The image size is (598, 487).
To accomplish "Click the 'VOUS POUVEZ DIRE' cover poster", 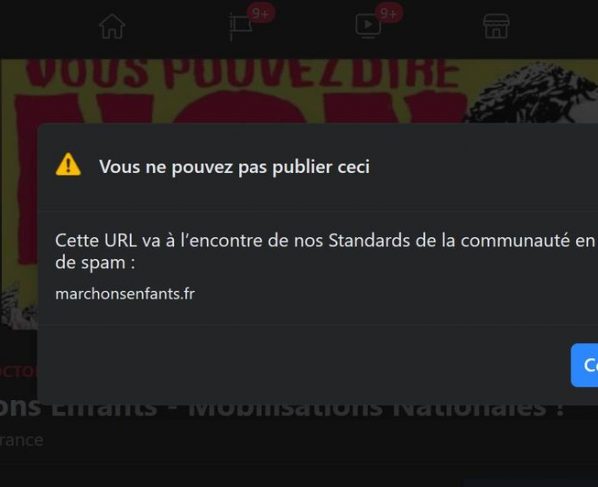I will tap(242, 73).
